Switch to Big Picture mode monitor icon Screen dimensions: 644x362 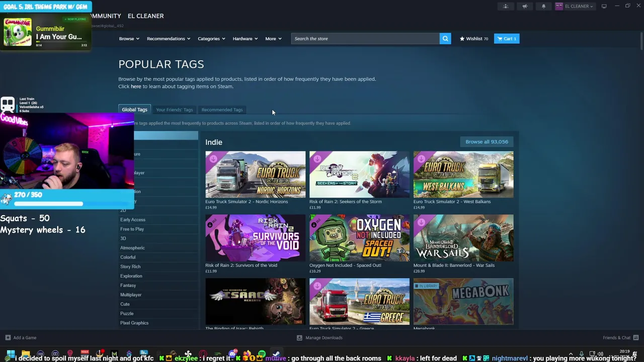tap(604, 6)
